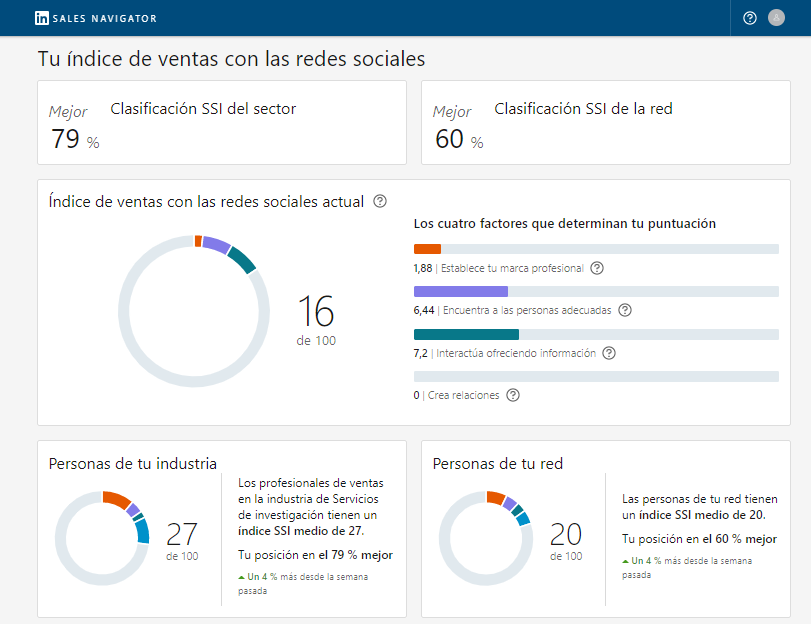The width and height of the screenshot is (811, 624).
Task: Show info for Establece tu marca profesional
Action: click(x=597, y=268)
